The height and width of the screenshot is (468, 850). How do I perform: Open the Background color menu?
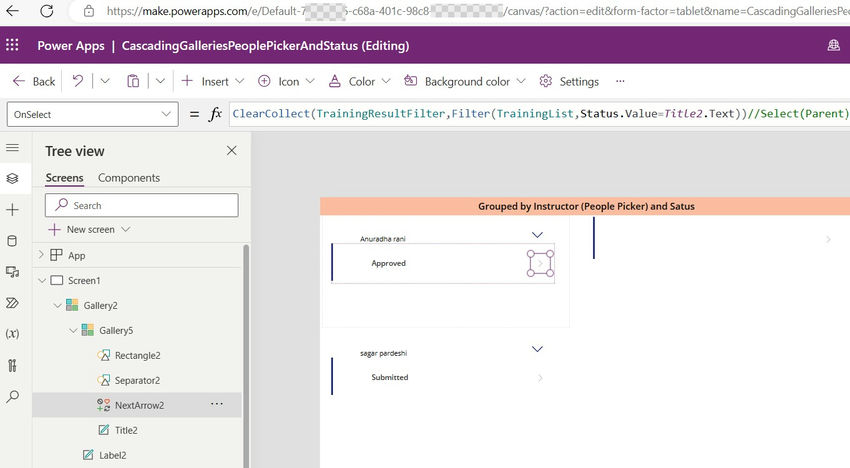click(465, 81)
